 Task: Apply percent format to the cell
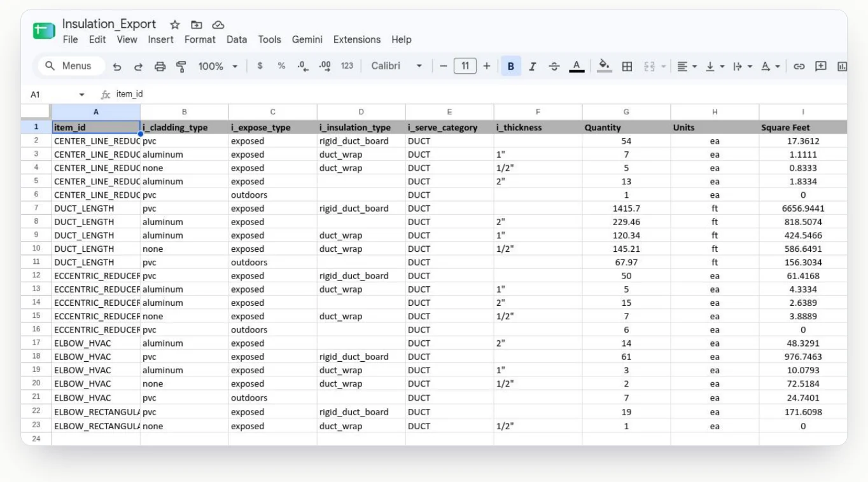pyautogui.click(x=281, y=66)
